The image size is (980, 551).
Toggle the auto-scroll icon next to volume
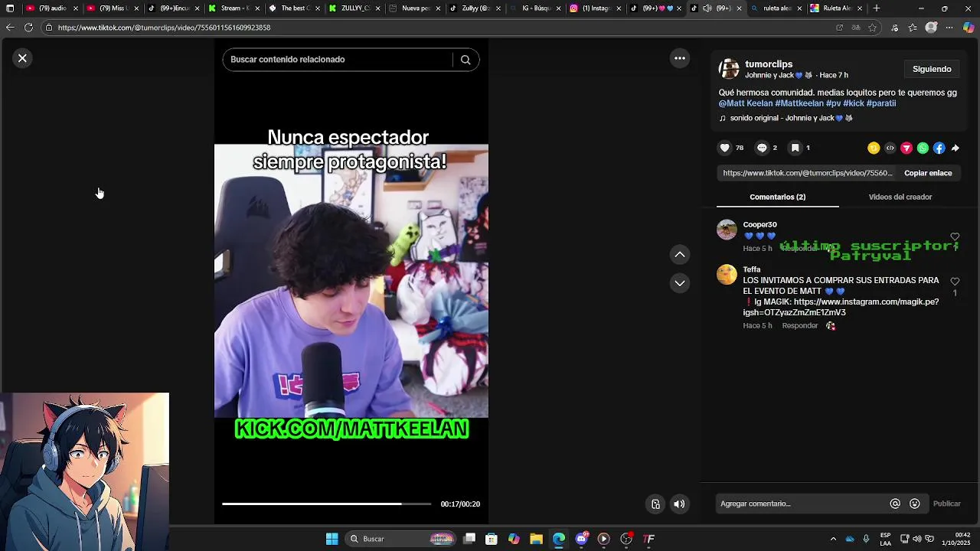655,504
